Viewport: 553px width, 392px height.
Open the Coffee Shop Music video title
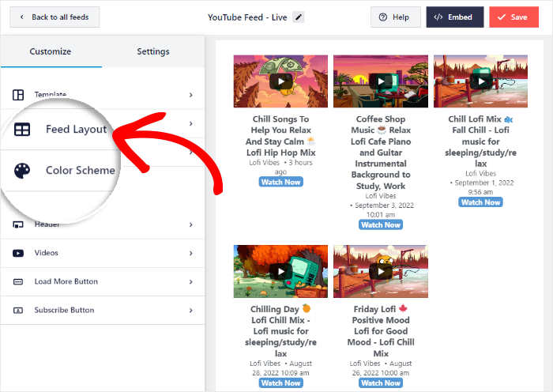point(381,153)
